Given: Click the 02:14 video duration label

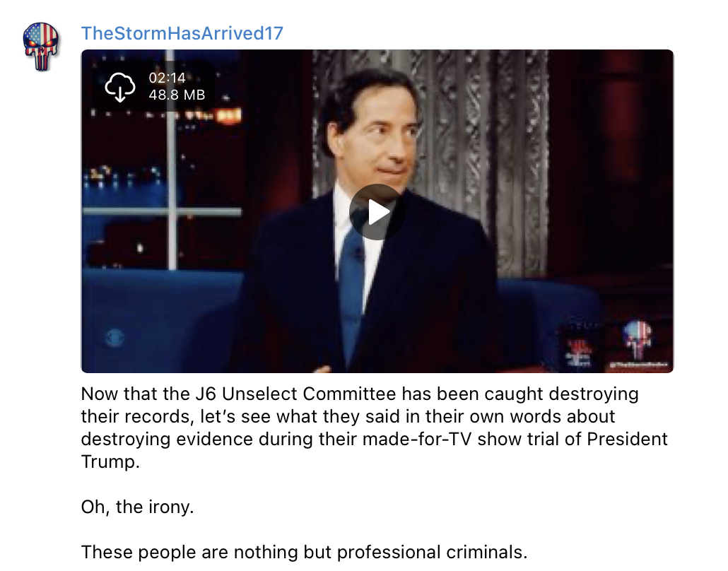Looking at the screenshot, I should point(167,78).
